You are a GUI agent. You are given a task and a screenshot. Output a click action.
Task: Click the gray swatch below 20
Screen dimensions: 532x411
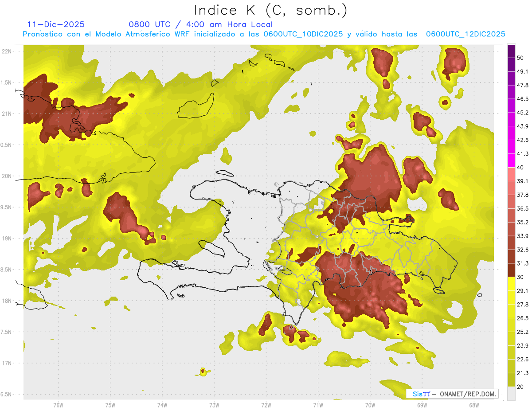511,393
